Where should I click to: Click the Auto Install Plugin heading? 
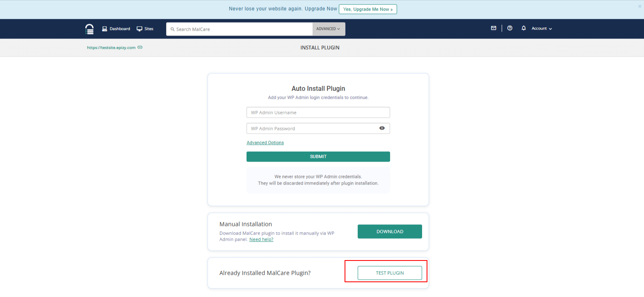point(318,89)
